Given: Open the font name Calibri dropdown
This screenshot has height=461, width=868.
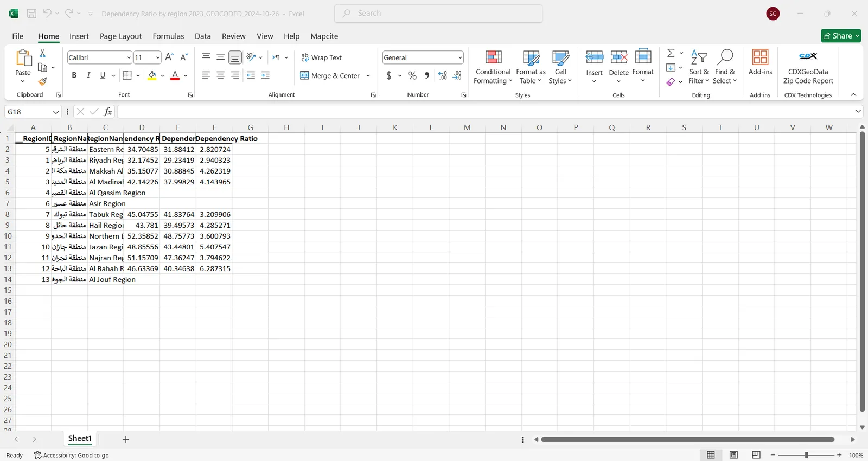Looking at the screenshot, I should pyautogui.click(x=129, y=57).
